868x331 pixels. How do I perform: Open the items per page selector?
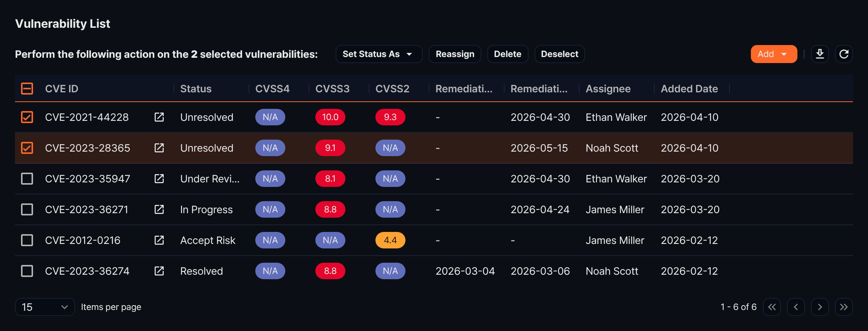click(x=45, y=307)
